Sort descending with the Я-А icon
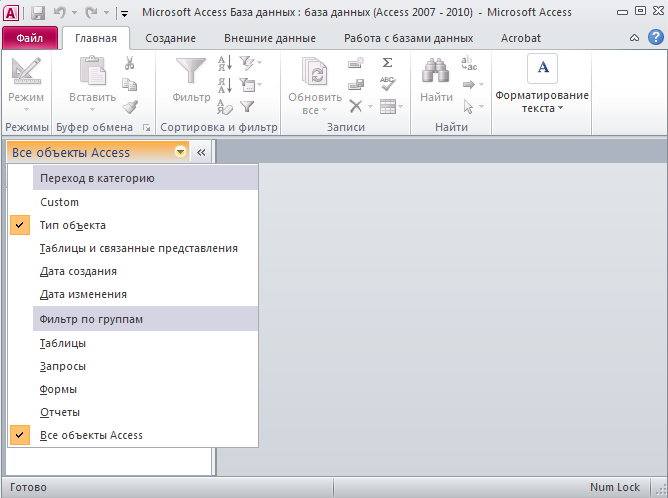 coord(225,85)
